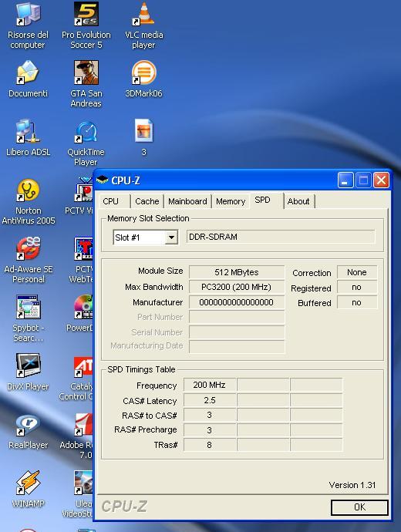The image size is (401, 532).
Task: Click the RAS# Precharge value 3
Action: pyautogui.click(x=210, y=430)
